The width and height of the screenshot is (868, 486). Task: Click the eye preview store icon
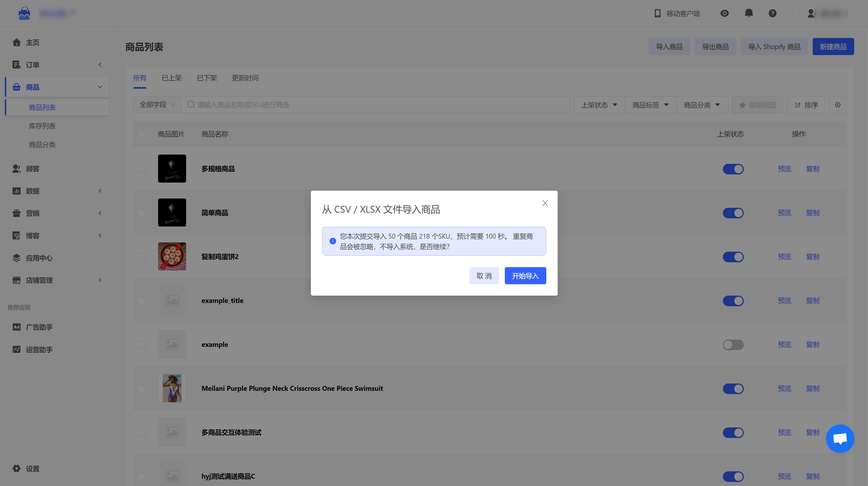click(x=725, y=14)
